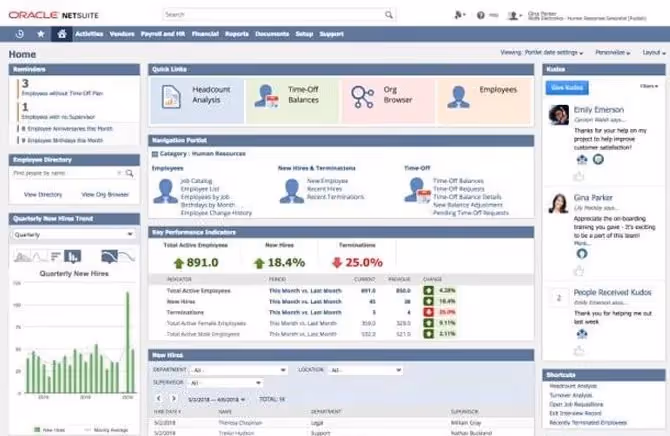Click the Employees category person icon in Navigation Portlet
Screen dimensions: 670x436
pos(165,191)
